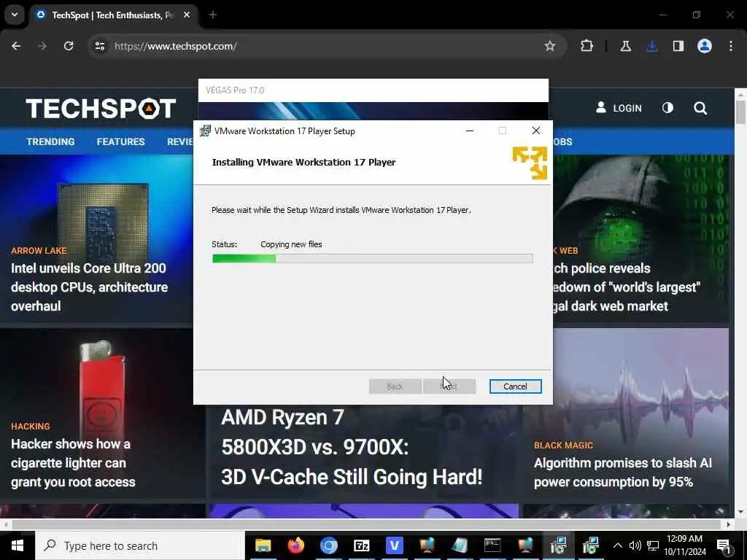The image size is (747, 560).
Task: Open the browser three-dot menu
Action: [731, 46]
